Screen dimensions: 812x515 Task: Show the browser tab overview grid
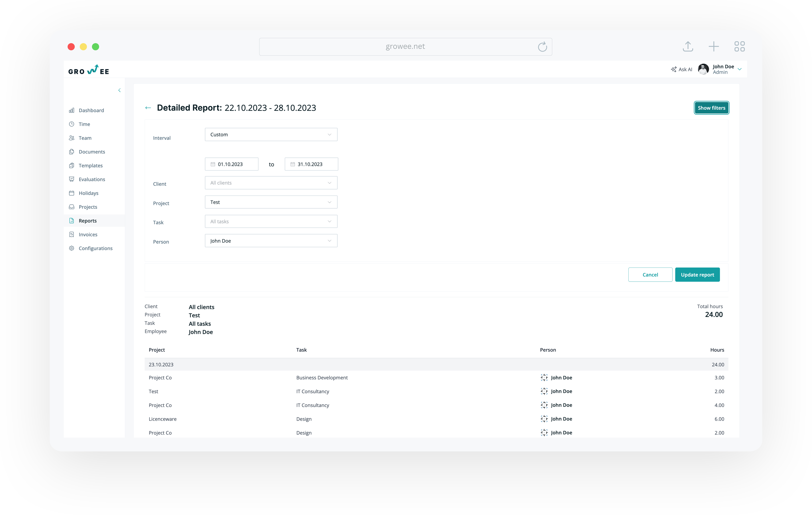pos(739,46)
